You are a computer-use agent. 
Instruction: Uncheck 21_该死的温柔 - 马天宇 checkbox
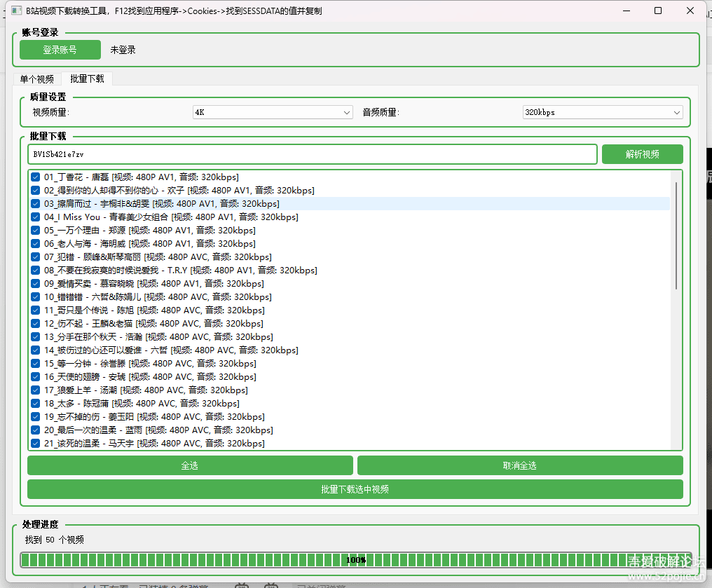point(35,444)
